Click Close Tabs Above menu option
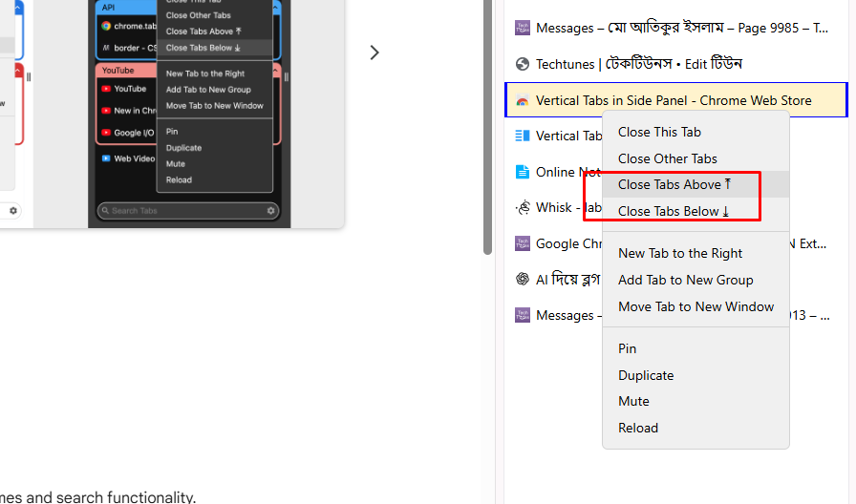The width and height of the screenshot is (856, 504). [x=695, y=184]
